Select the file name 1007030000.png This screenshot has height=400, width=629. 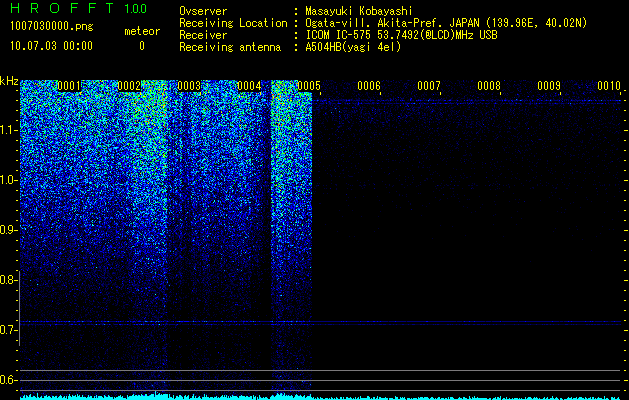(52, 26)
